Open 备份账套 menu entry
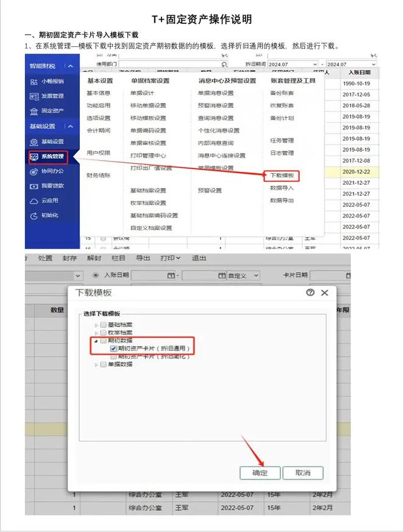Screen dimensions: 404x532 click(282, 93)
